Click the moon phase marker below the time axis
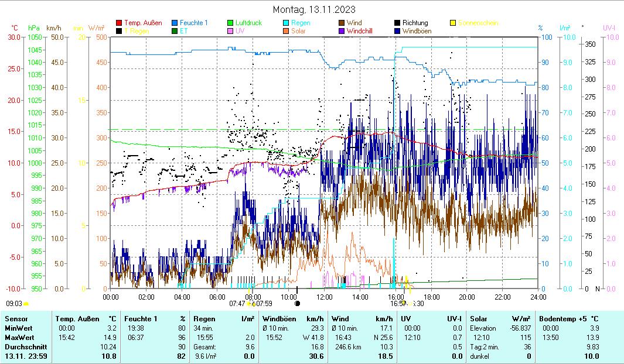The width and height of the screenshot is (624, 364). coord(297,304)
